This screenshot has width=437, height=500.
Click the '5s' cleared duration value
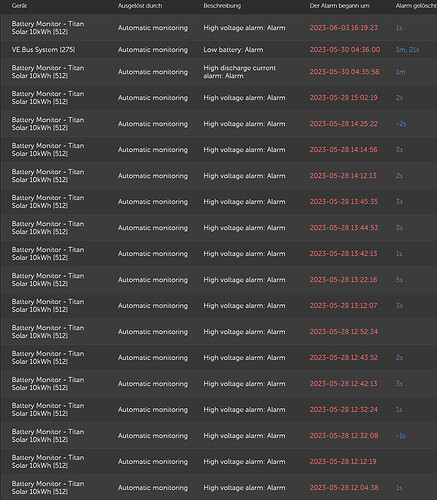pos(399,280)
